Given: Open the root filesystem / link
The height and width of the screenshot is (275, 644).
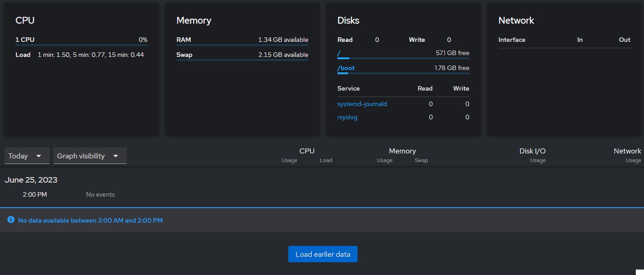Looking at the screenshot, I should click(339, 53).
